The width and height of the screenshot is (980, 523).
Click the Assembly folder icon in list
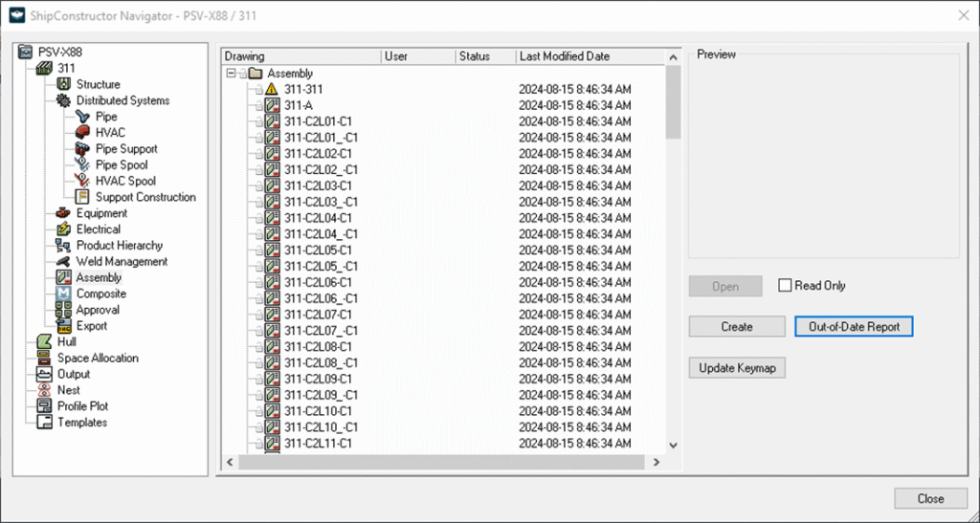click(255, 74)
